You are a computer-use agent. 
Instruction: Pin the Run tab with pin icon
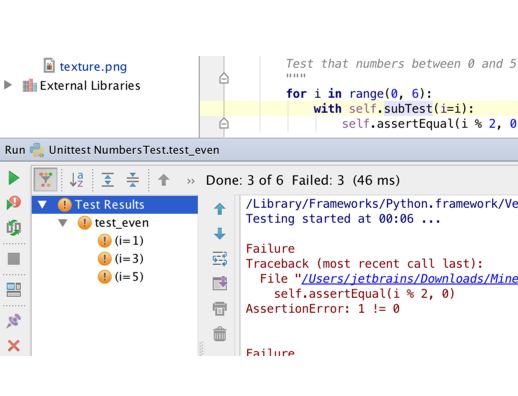[14, 321]
